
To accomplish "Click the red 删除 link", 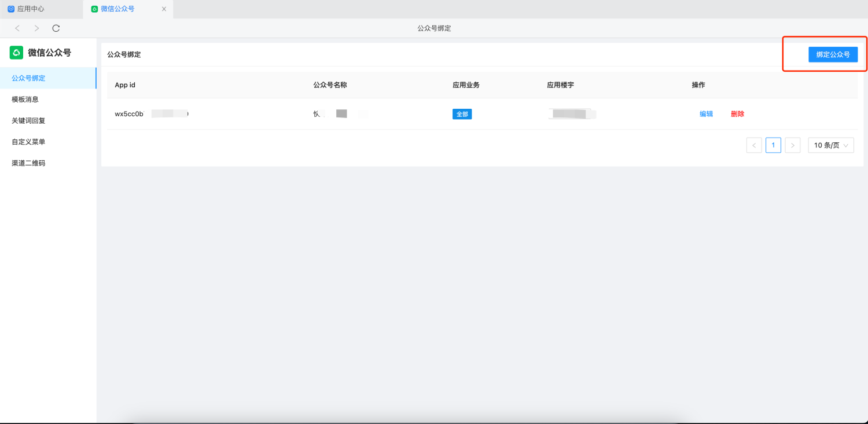I will (x=737, y=114).
